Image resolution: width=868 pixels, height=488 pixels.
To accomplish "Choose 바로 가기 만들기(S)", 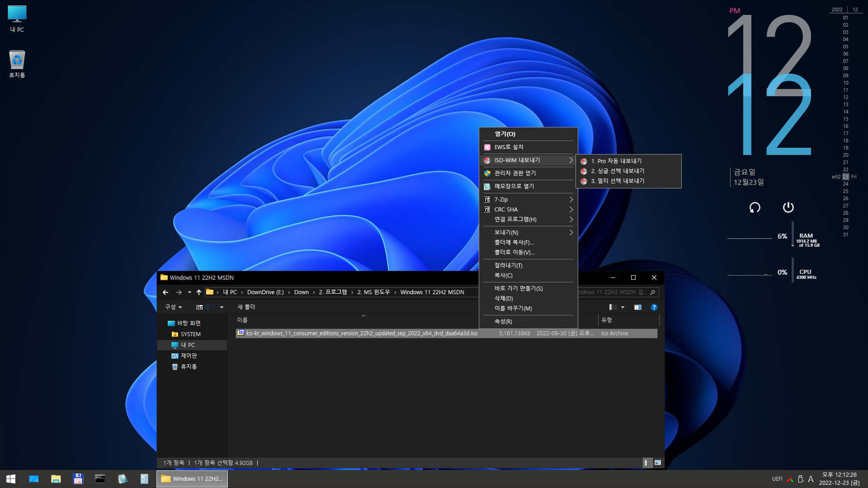I will pyautogui.click(x=528, y=289).
